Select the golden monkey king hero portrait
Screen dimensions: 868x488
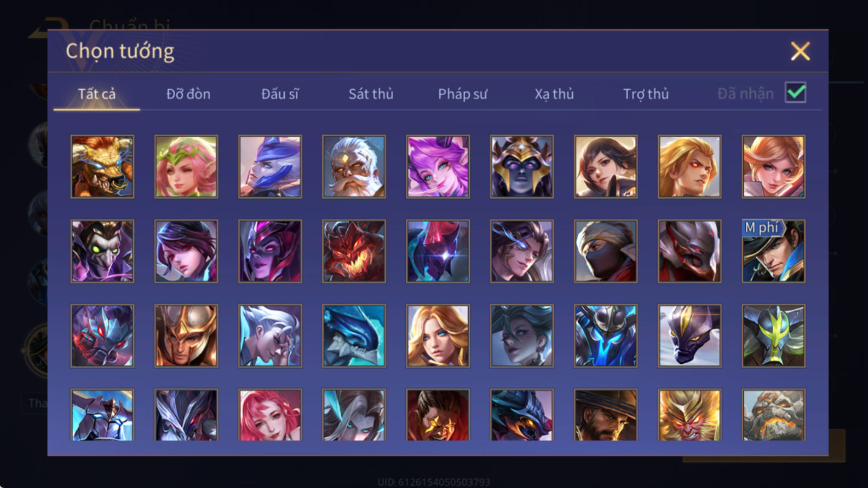[x=689, y=415]
